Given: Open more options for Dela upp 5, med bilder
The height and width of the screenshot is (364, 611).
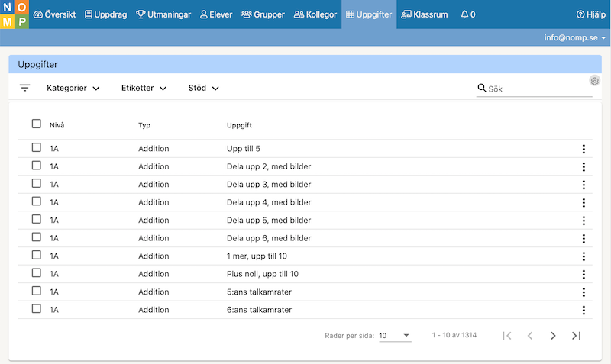Looking at the screenshot, I should coord(584,221).
